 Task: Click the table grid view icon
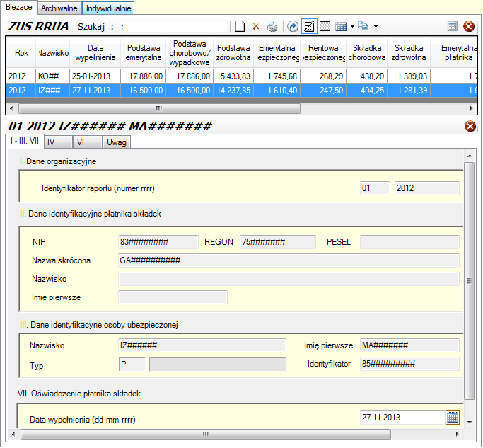(x=341, y=26)
